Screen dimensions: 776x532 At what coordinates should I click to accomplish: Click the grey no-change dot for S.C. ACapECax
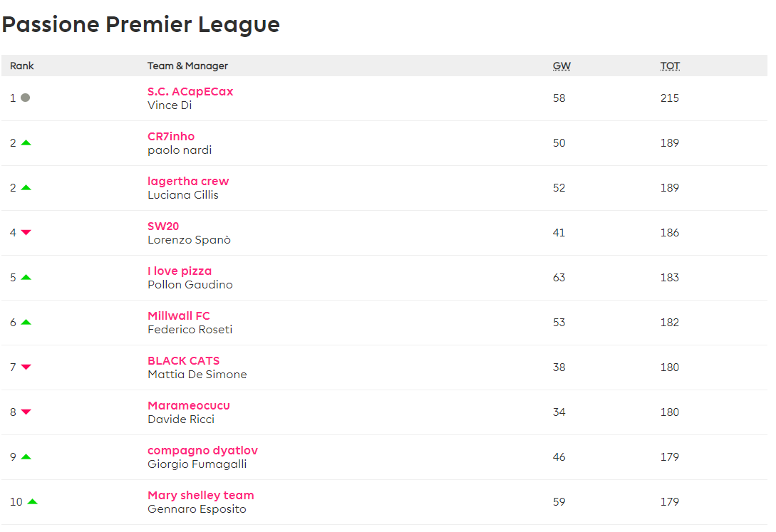[25, 98]
